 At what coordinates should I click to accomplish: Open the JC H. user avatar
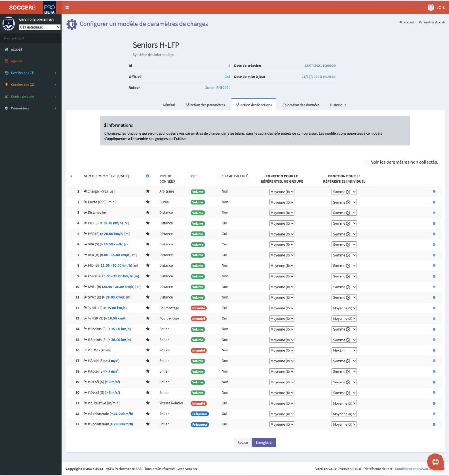point(431,7)
